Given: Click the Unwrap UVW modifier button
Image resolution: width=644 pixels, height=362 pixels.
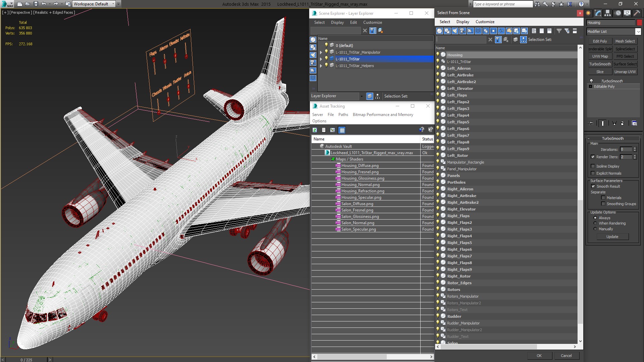Looking at the screenshot, I should (625, 72).
